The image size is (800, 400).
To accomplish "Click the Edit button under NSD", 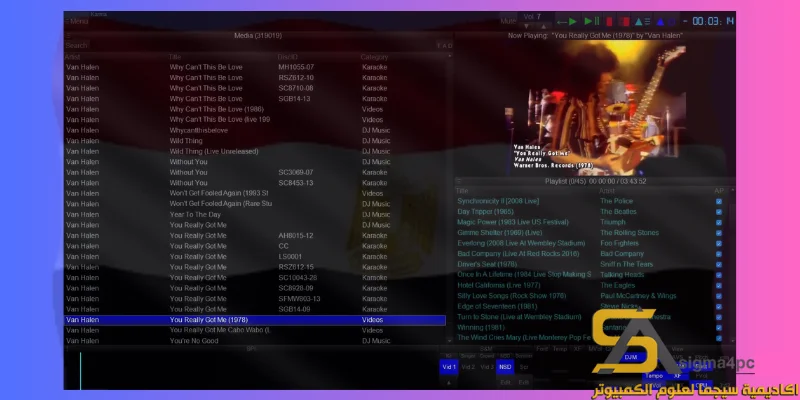I will tap(505, 382).
